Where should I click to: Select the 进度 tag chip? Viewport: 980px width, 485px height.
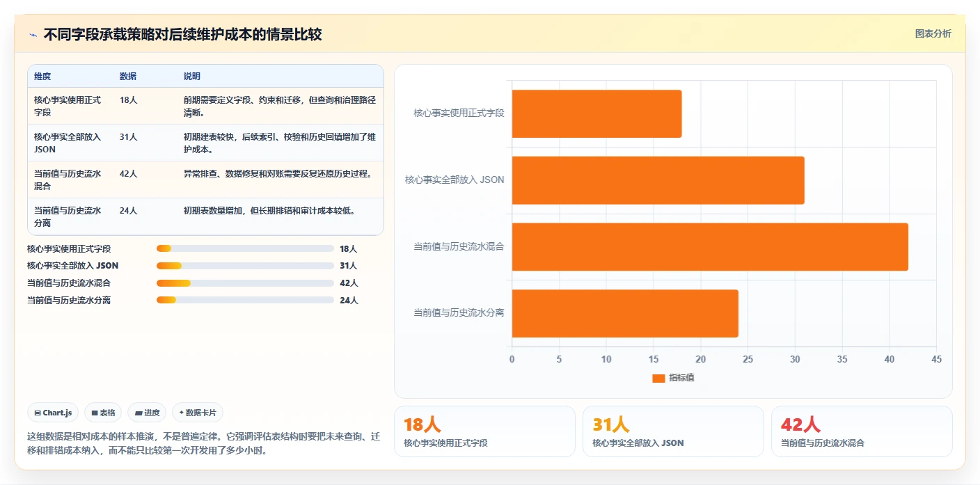(147, 413)
